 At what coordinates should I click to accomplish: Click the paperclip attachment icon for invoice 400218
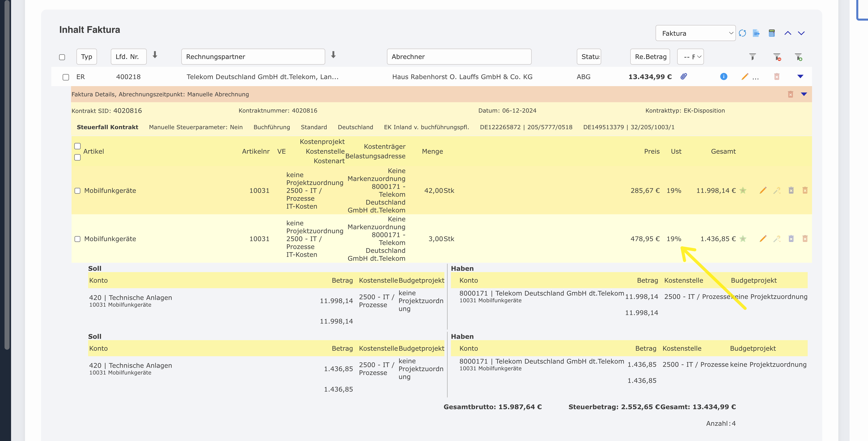click(x=684, y=76)
